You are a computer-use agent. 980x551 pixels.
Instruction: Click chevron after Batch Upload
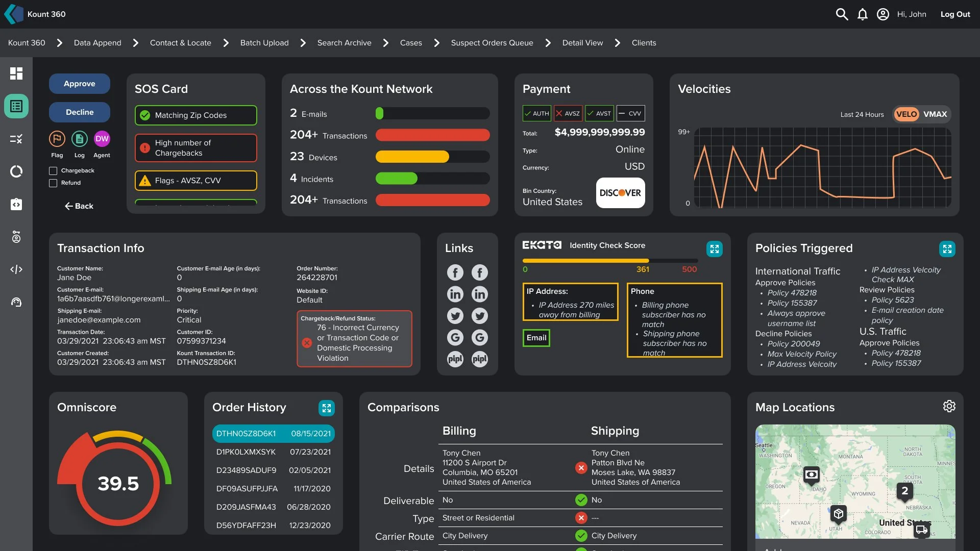click(303, 43)
